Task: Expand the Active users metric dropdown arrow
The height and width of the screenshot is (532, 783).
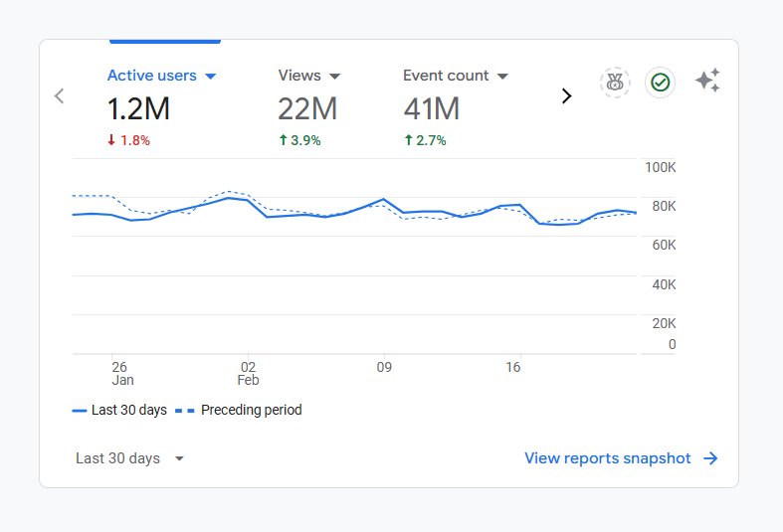Action: click(x=210, y=77)
